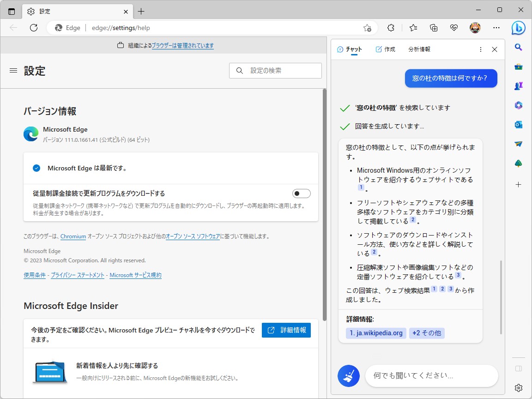
Task: Add a new sidebar app with the plus icon
Action: coord(518,184)
